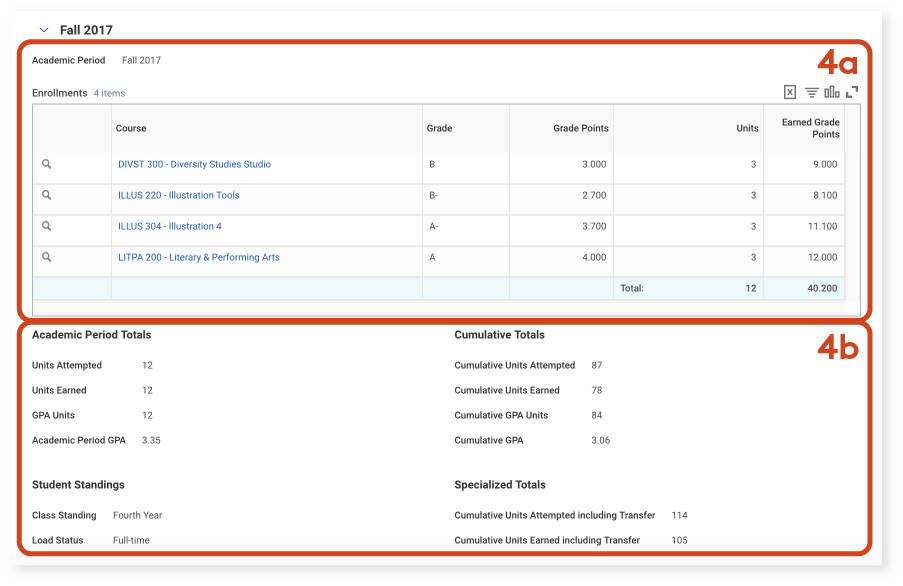903x586 pixels.
Task: Open details for the LITPA 200 row
Action: click(46, 257)
